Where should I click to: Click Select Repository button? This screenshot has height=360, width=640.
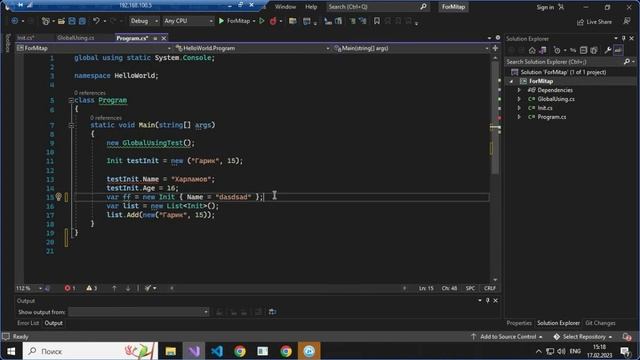click(x=583, y=337)
